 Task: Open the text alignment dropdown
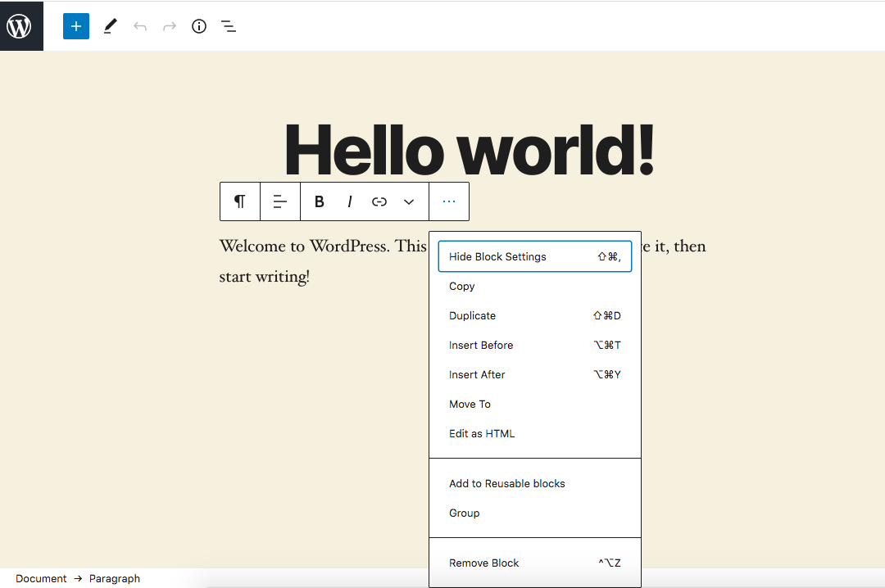(280, 201)
